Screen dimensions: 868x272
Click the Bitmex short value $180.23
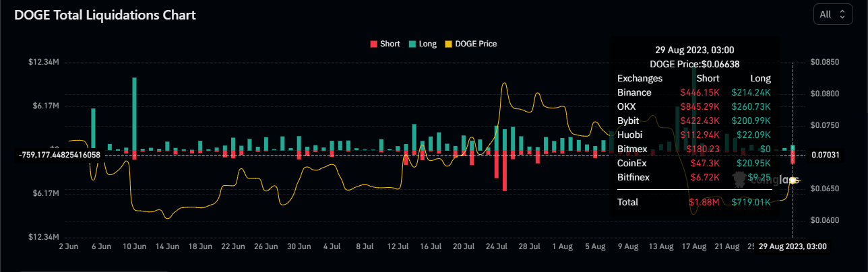[x=702, y=149]
